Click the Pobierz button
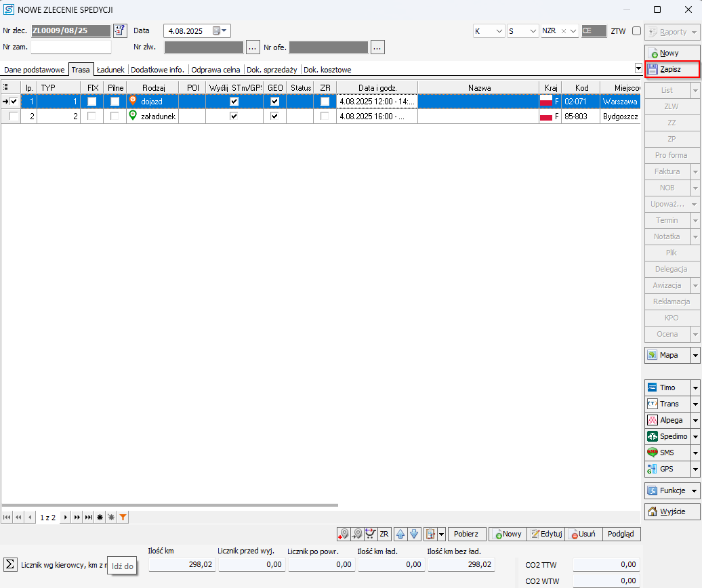Image resolution: width=702 pixels, height=588 pixels. pos(466,534)
